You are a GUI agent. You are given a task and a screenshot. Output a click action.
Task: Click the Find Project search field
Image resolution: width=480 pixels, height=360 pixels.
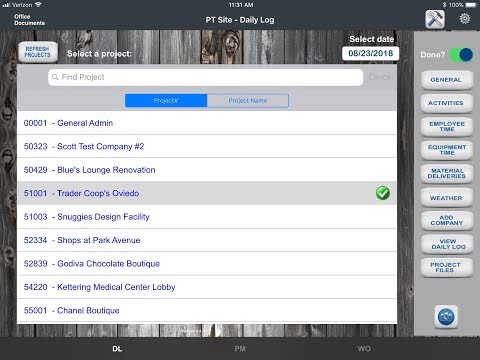[x=206, y=77]
